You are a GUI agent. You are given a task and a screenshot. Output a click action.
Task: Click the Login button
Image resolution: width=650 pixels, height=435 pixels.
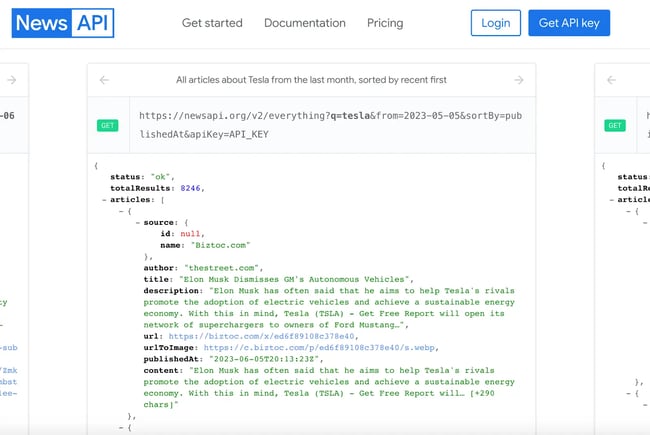point(496,23)
